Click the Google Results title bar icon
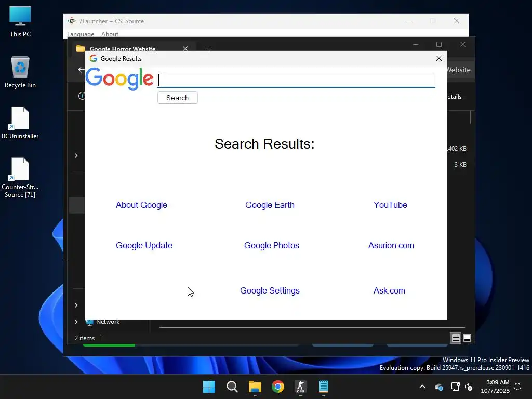Image resolution: width=532 pixels, height=399 pixels. [x=94, y=58]
